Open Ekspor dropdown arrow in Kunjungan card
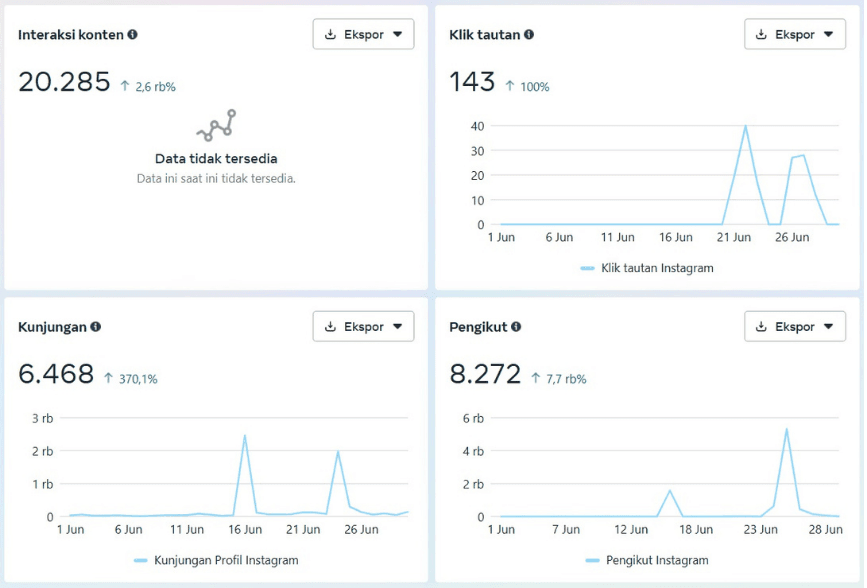 click(x=398, y=326)
